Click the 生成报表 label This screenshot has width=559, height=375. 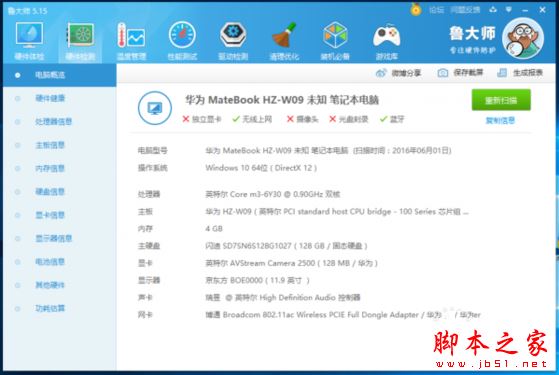click(x=528, y=73)
